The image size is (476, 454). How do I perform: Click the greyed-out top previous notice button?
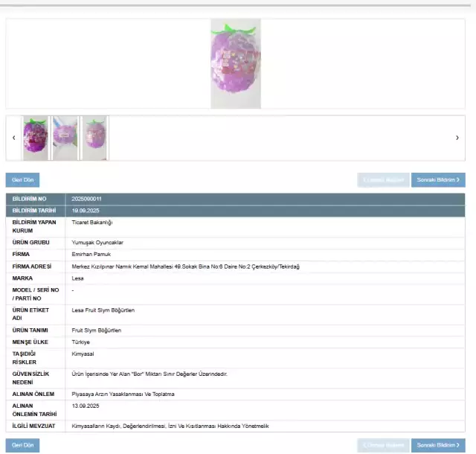384,179
